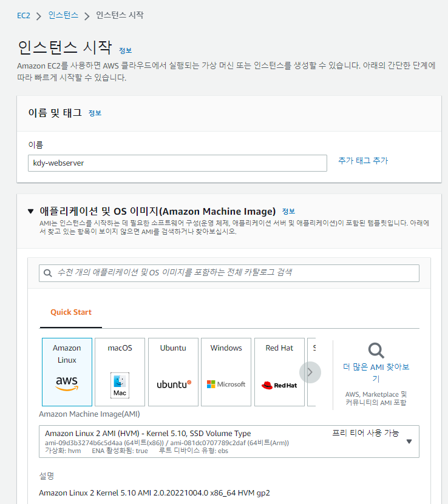
Task: Click the search icon in AMI catalog field
Action: click(x=48, y=273)
